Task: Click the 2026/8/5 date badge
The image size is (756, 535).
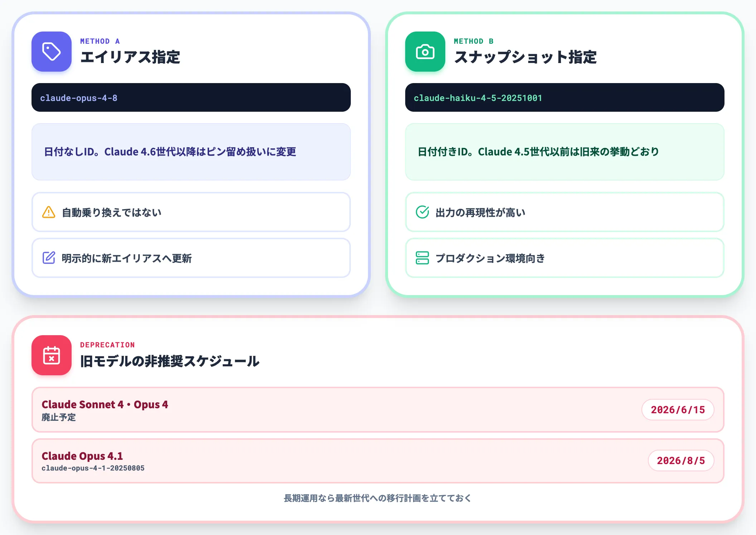Action: click(681, 461)
